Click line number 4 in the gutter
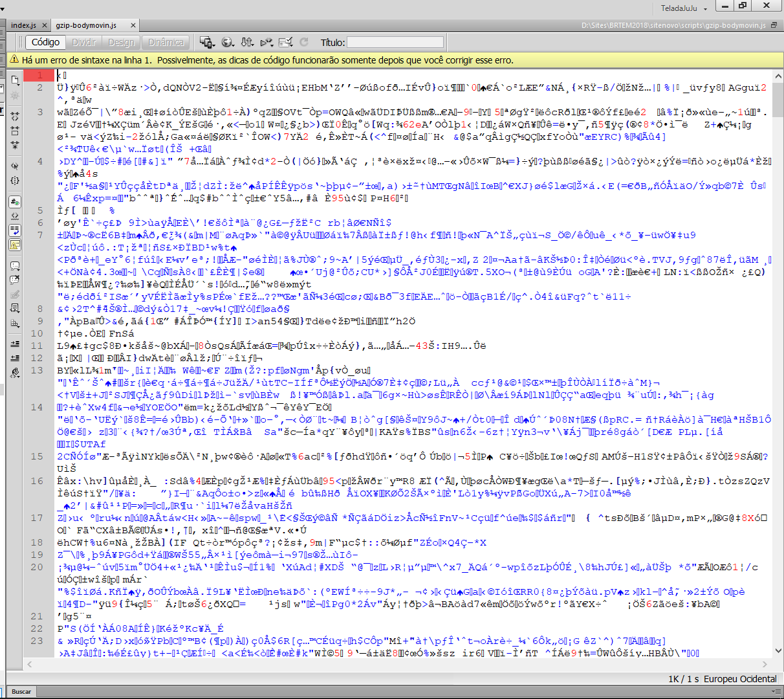The image size is (784, 699). pyautogui.click(x=39, y=161)
